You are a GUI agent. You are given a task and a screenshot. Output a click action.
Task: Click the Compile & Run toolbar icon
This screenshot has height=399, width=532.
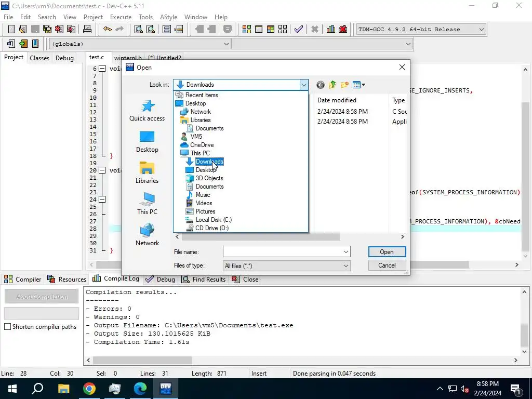[270, 29]
